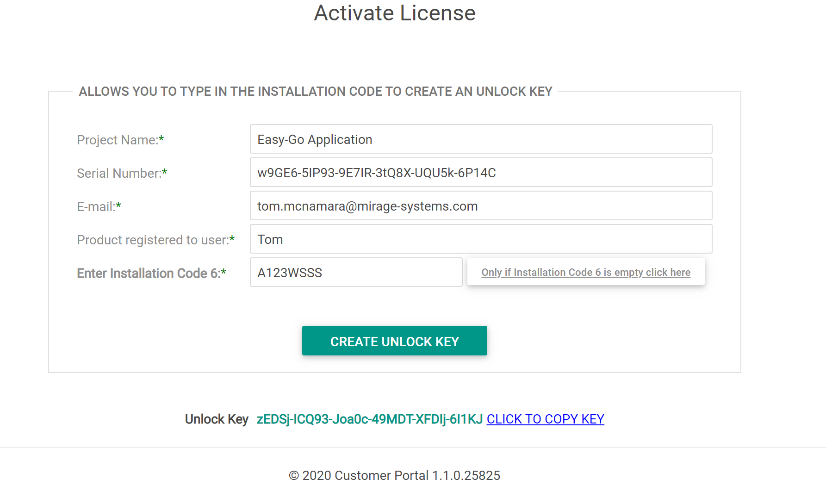Click the required asterisk beside Serial Number
826x504 pixels.
click(164, 172)
